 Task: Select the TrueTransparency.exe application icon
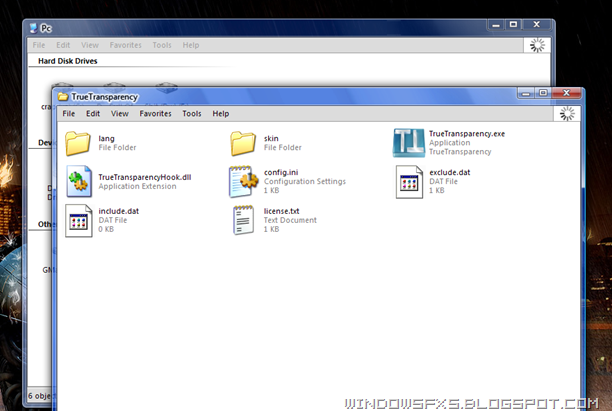[409, 143]
